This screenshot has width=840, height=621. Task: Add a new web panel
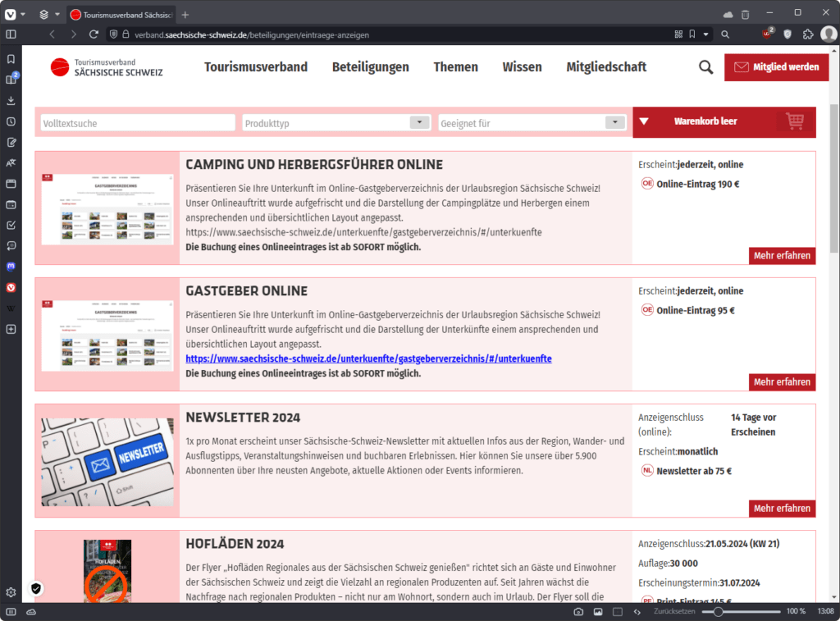pos(11,329)
